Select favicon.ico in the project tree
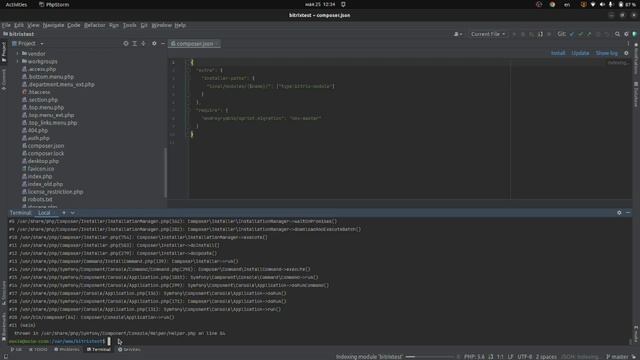 (38, 169)
